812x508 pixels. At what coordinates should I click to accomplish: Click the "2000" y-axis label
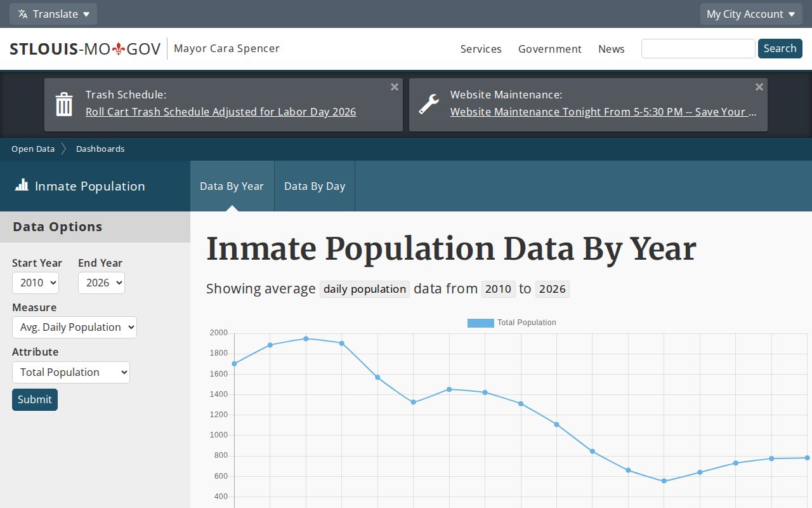[219, 333]
